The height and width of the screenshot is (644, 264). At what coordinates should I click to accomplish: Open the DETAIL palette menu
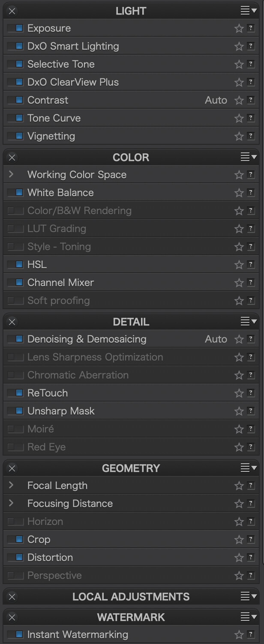[x=248, y=322]
